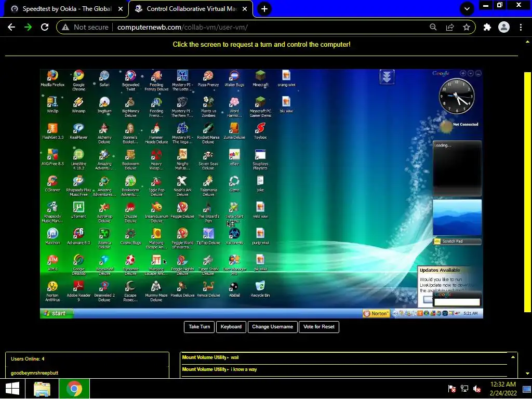The height and width of the screenshot is (399, 532).
Task: Open the Norton AntiVirus desktop icon
Action: pyautogui.click(x=52, y=291)
